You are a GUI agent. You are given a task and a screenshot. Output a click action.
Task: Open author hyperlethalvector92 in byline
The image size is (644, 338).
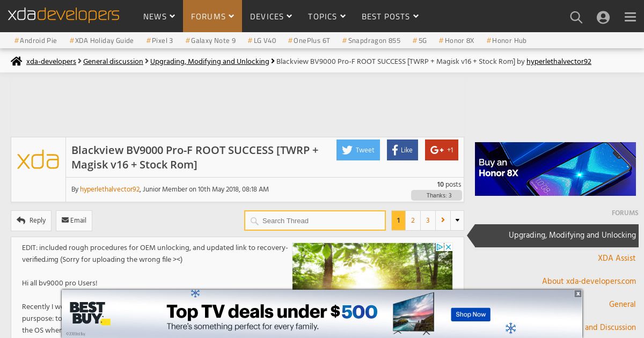coord(110,189)
